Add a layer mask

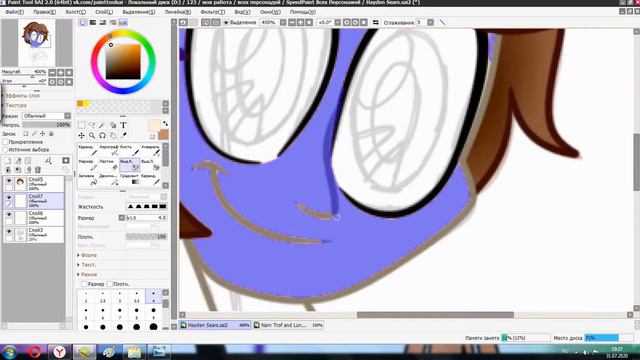66,160
